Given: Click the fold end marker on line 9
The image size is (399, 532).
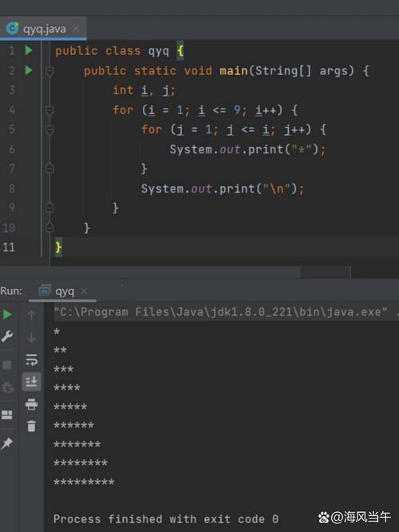Looking at the screenshot, I should coord(49,208).
